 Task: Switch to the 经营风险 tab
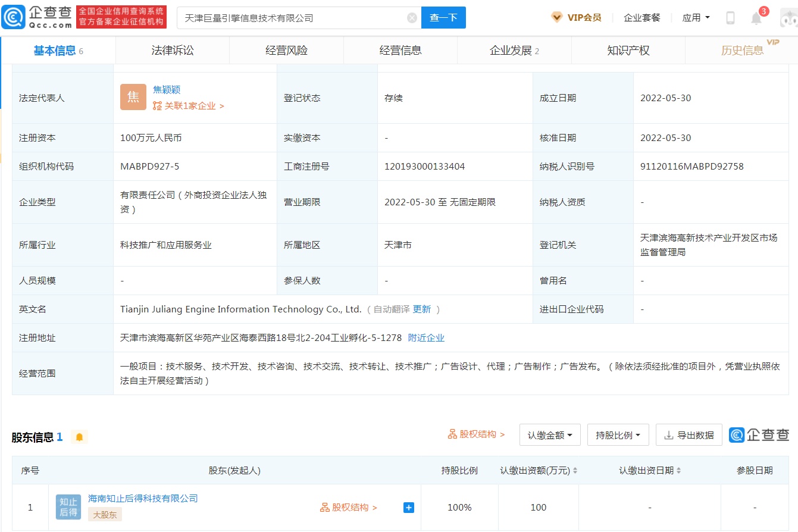pyautogui.click(x=286, y=51)
